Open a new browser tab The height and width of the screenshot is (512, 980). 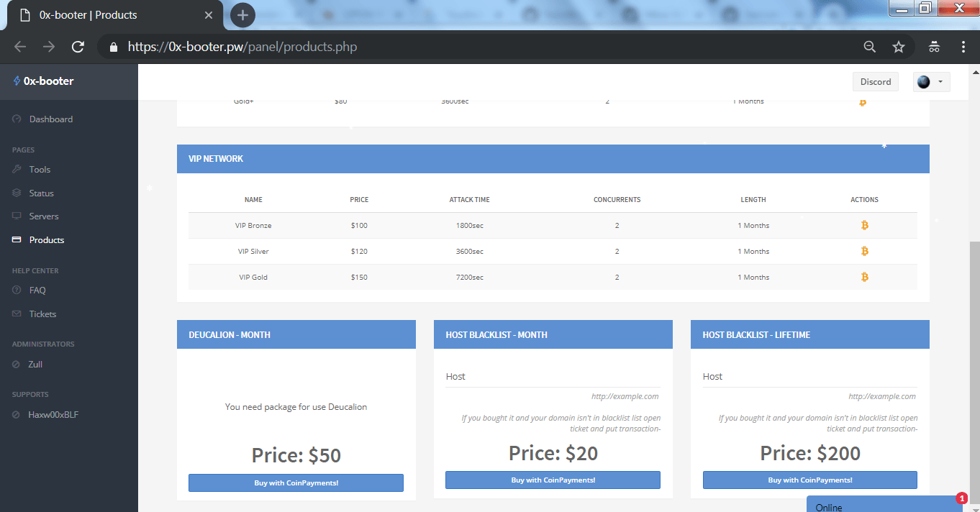(x=242, y=15)
